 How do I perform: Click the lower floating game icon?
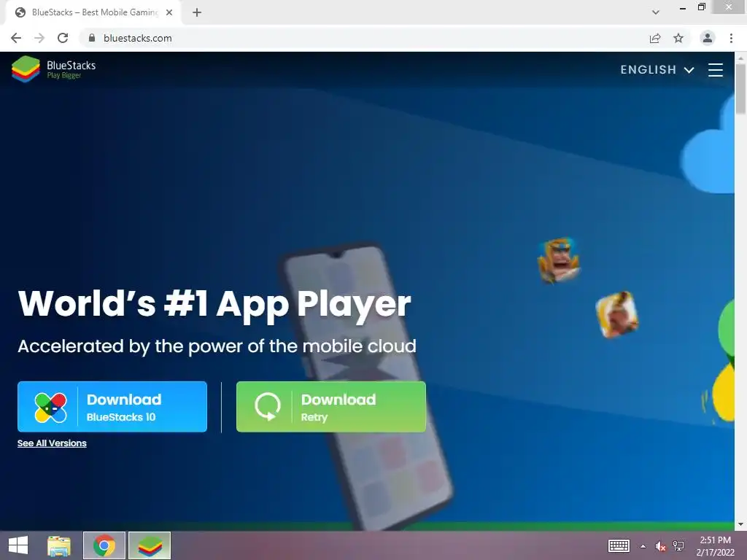point(617,315)
